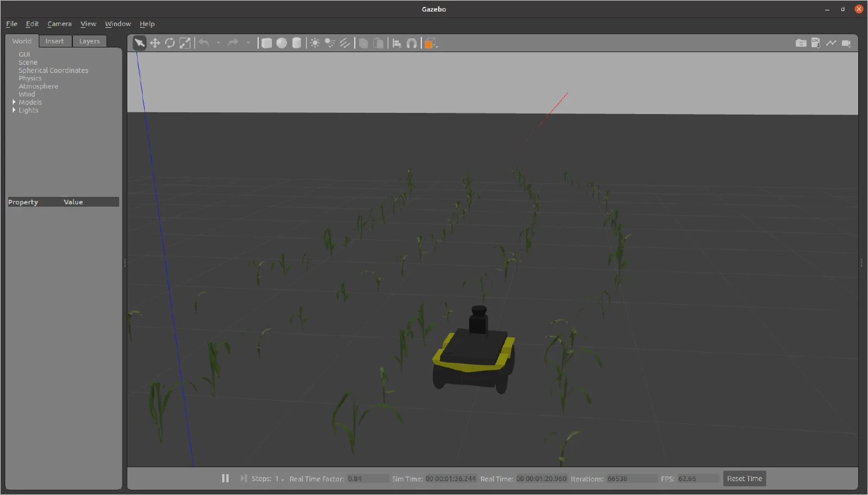
Task: Open the Camera menu
Action: [59, 24]
